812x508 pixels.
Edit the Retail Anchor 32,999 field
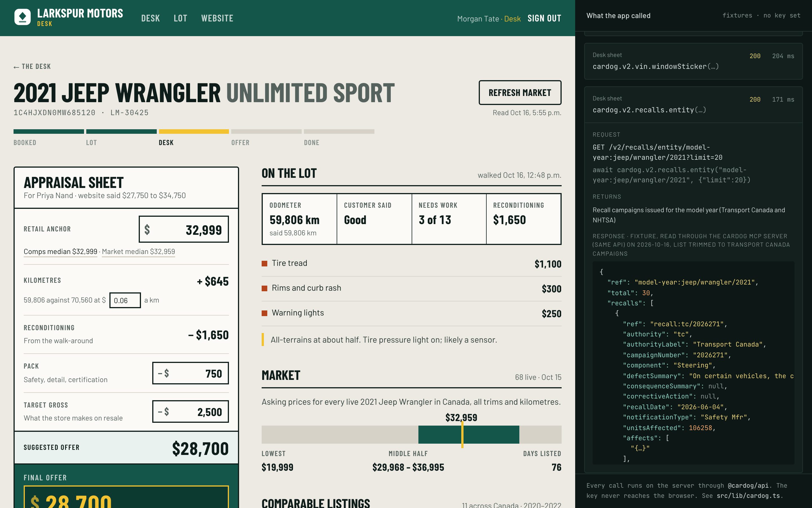point(184,229)
